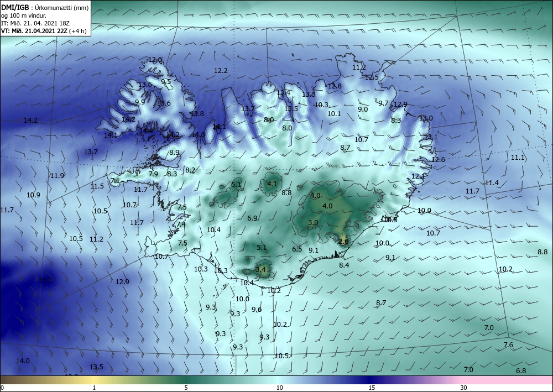Screen dimensions: 553x392
Task: Click the map value '13.1'
Action: coord(431,137)
